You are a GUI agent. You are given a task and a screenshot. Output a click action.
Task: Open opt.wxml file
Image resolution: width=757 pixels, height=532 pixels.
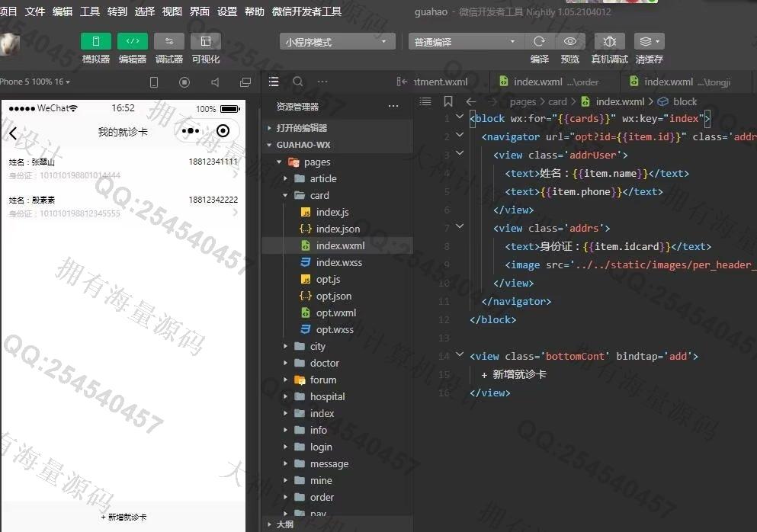pos(338,312)
